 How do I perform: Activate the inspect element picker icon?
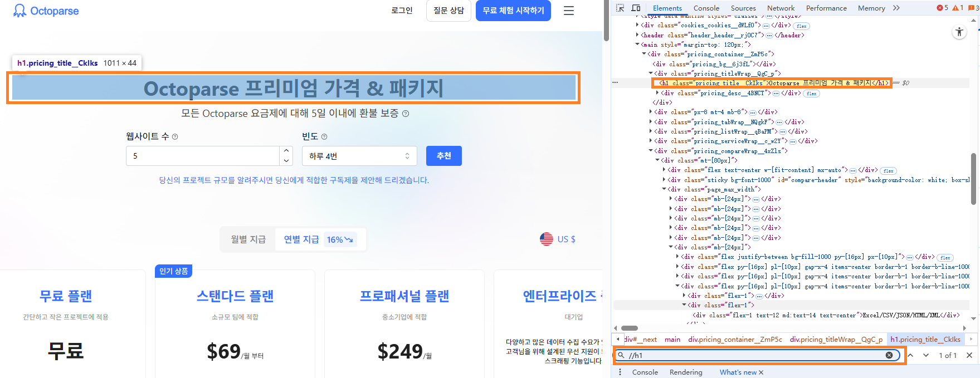tap(620, 8)
